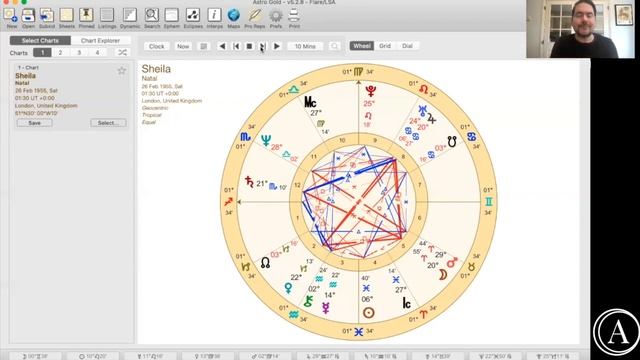Click the Venus glyph at 22° Capricorn
The height and width of the screenshot is (360, 640).
pos(288,288)
